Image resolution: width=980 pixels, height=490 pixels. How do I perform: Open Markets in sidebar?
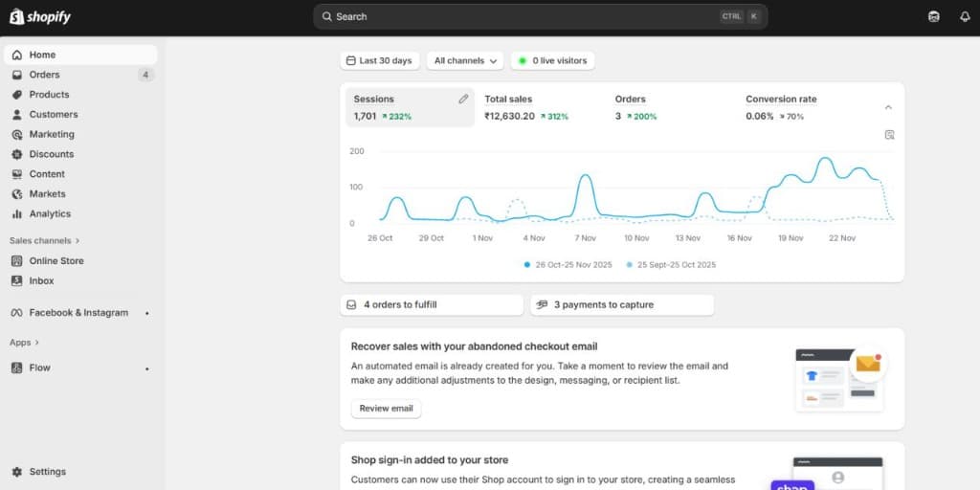pyautogui.click(x=80, y=194)
